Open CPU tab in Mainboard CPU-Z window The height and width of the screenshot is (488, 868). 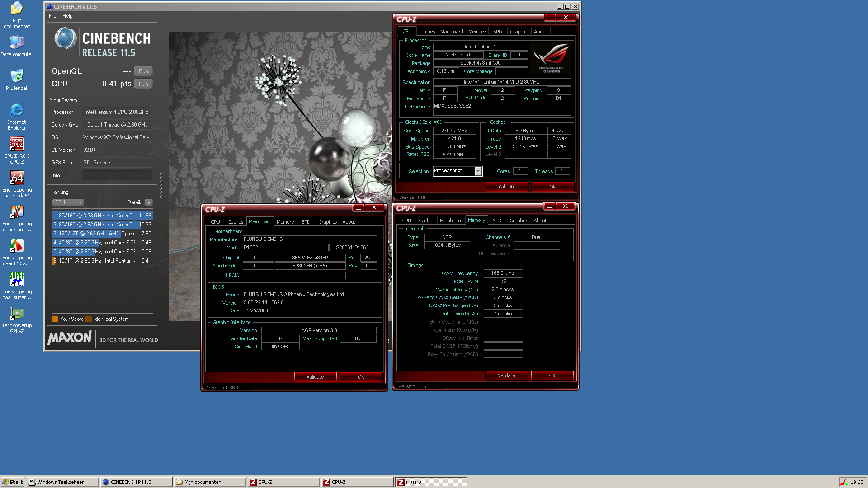point(215,222)
